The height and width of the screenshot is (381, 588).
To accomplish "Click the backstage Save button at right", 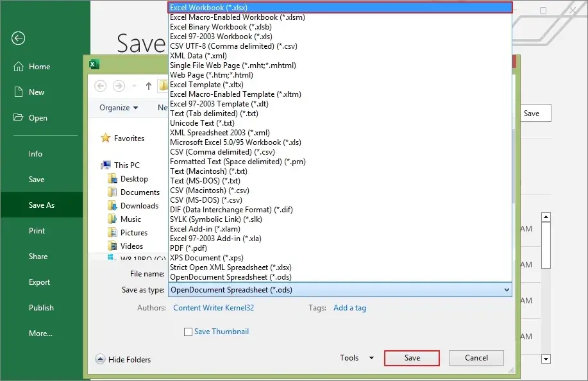I will point(535,114).
